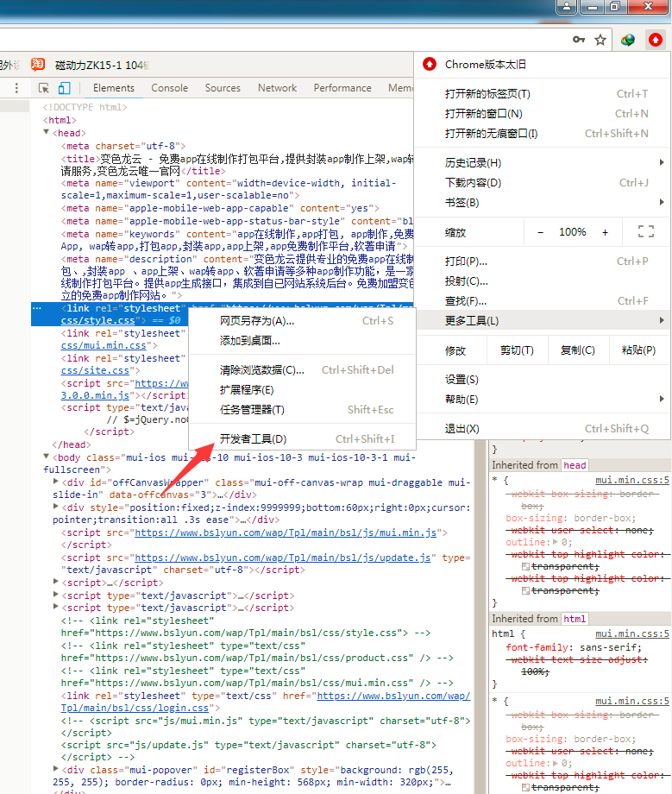Select the DOCTYPE html line
The height and width of the screenshot is (794, 672).
point(85,107)
